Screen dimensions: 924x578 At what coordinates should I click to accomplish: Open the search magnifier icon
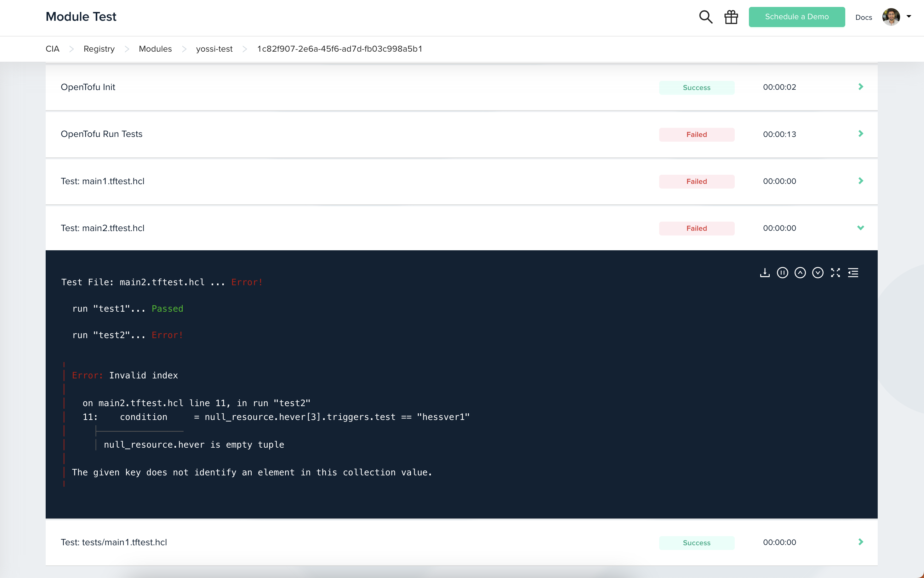coord(705,17)
